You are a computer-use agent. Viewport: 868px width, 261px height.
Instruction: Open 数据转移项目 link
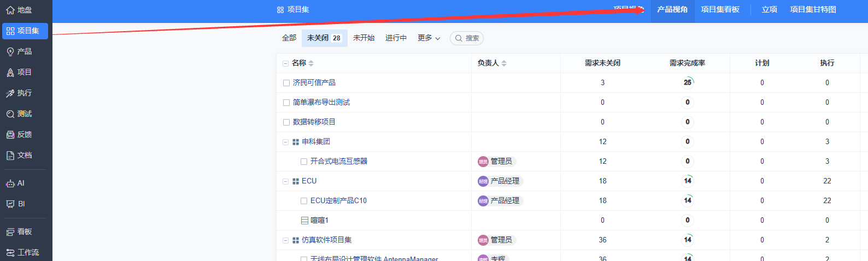[x=314, y=122]
